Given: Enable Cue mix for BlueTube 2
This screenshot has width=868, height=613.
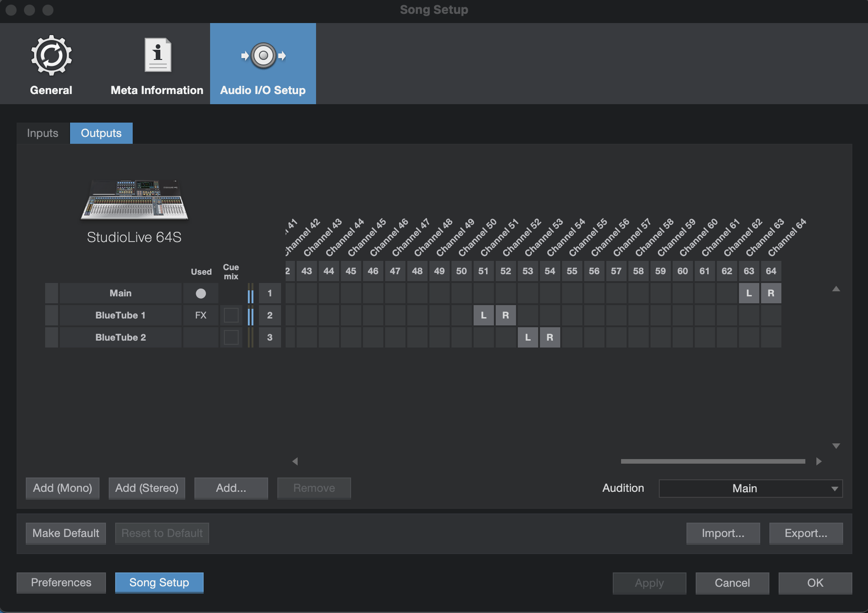Looking at the screenshot, I should coord(231,337).
